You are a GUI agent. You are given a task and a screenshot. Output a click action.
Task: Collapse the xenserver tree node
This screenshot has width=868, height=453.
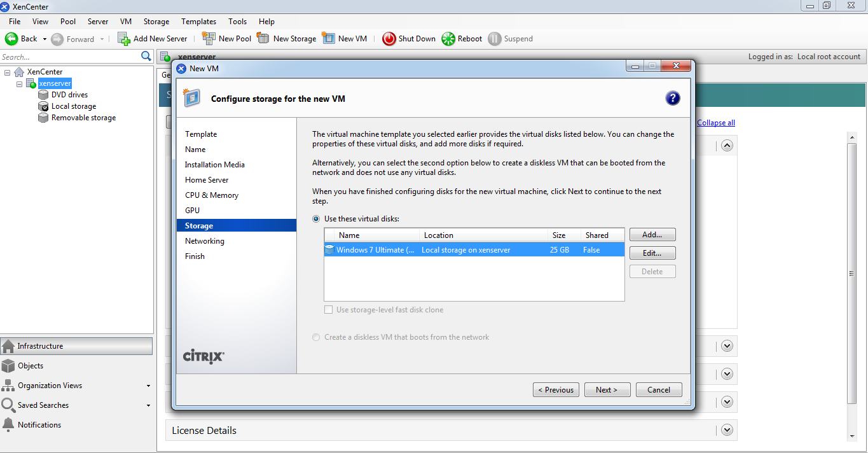20,83
